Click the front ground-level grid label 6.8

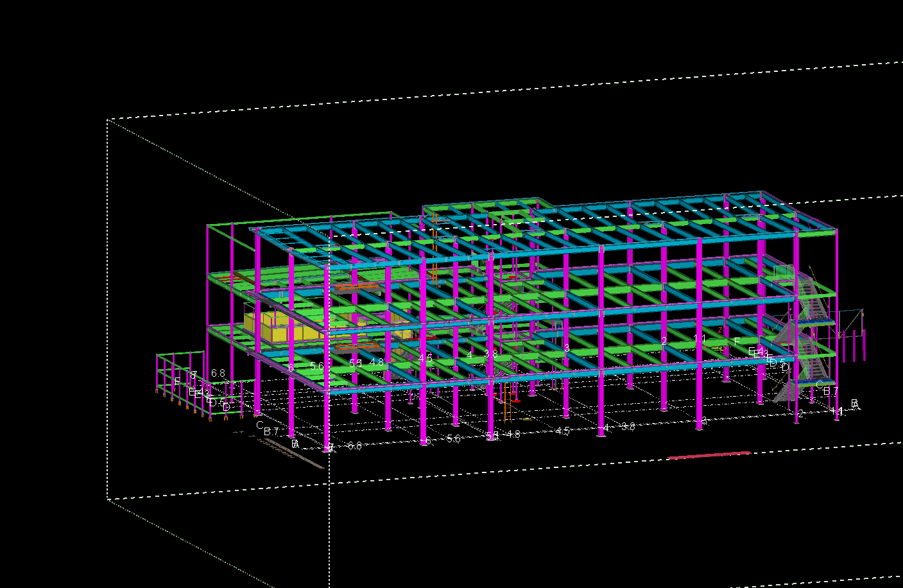click(354, 445)
